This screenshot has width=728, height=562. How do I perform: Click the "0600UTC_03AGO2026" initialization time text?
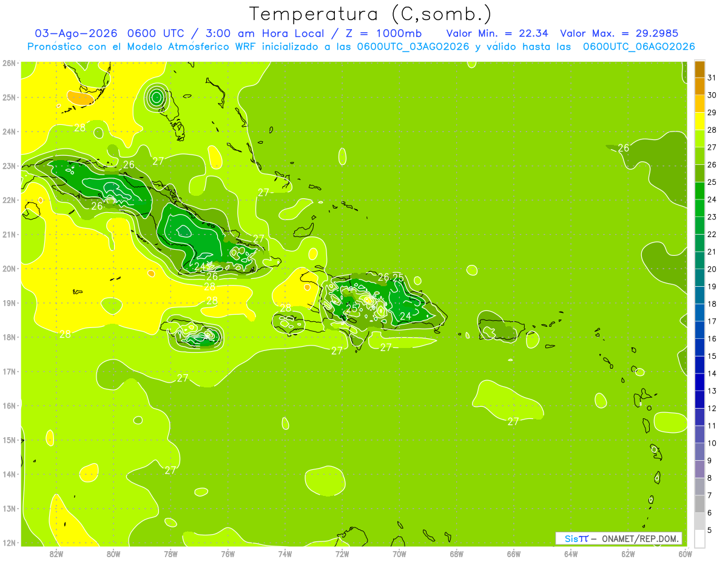(x=413, y=46)
